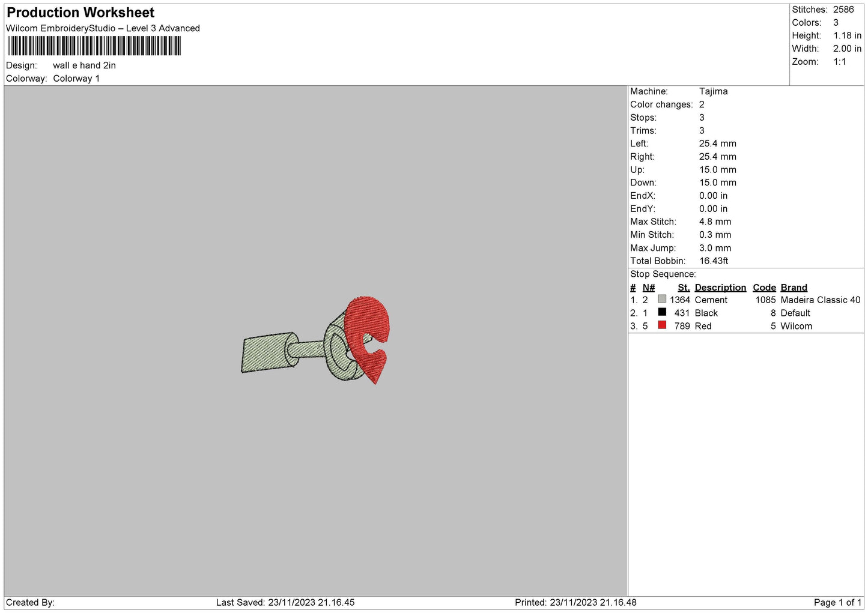Click the Max Stitch value '4.8 mm'

[x=715, y=222]
